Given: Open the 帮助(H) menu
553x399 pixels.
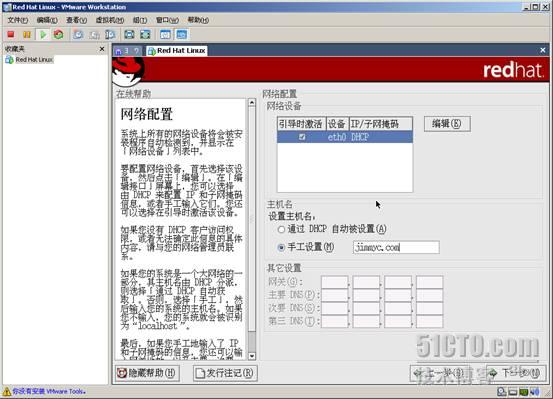Looking at the screenshot, I should [x=198, y=20].
